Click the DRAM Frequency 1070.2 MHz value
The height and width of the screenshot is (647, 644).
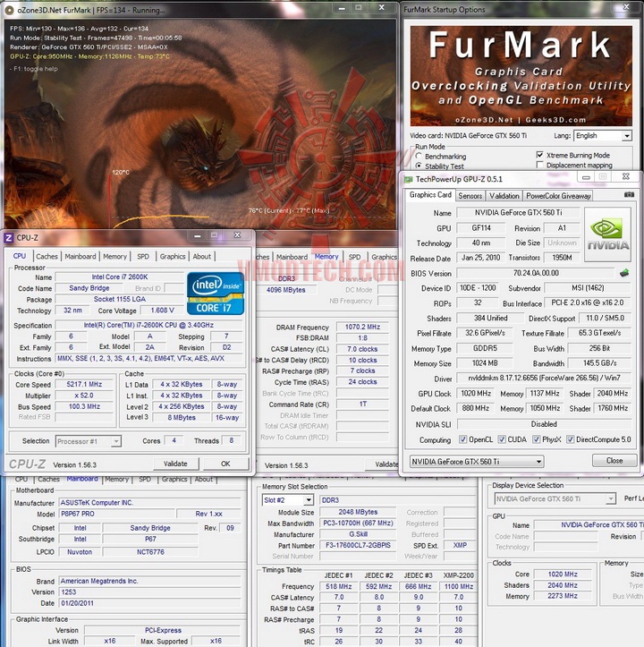click(362, 327)
